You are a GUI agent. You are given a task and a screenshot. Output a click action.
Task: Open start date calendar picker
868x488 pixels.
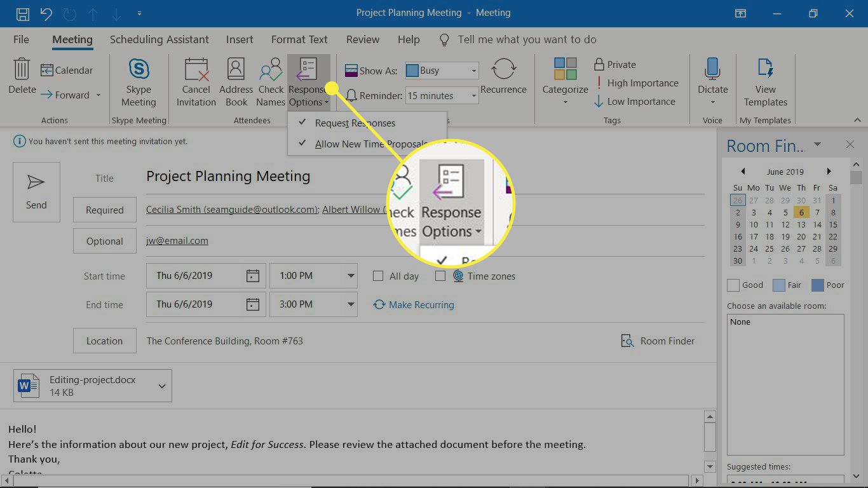click(253, 276)
